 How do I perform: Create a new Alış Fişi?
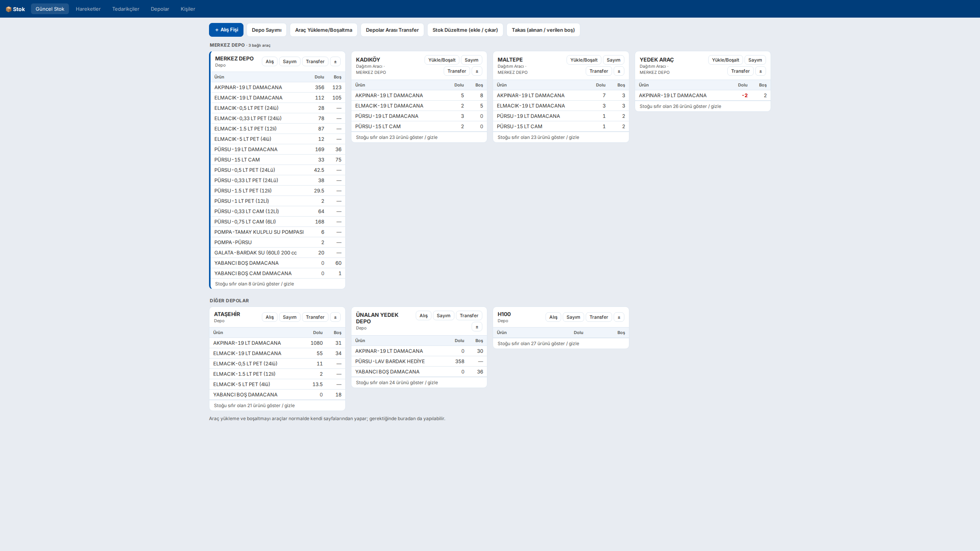(226, 30)
